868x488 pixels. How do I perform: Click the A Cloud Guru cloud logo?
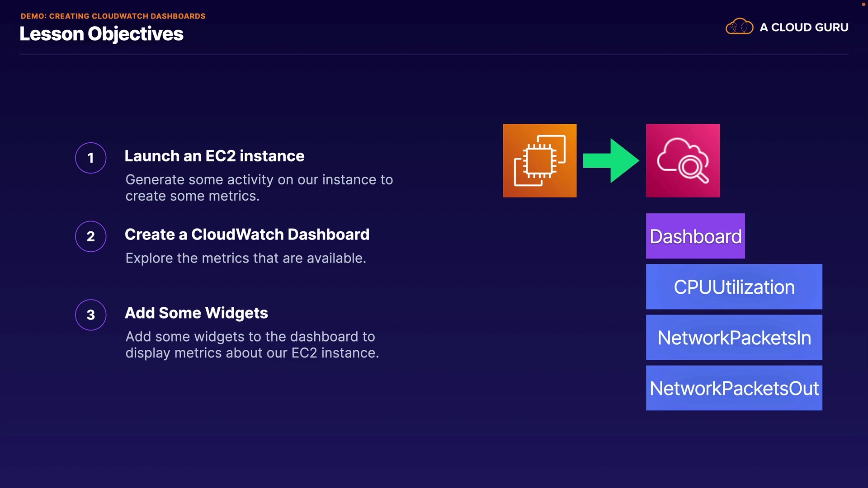(739, 27)
